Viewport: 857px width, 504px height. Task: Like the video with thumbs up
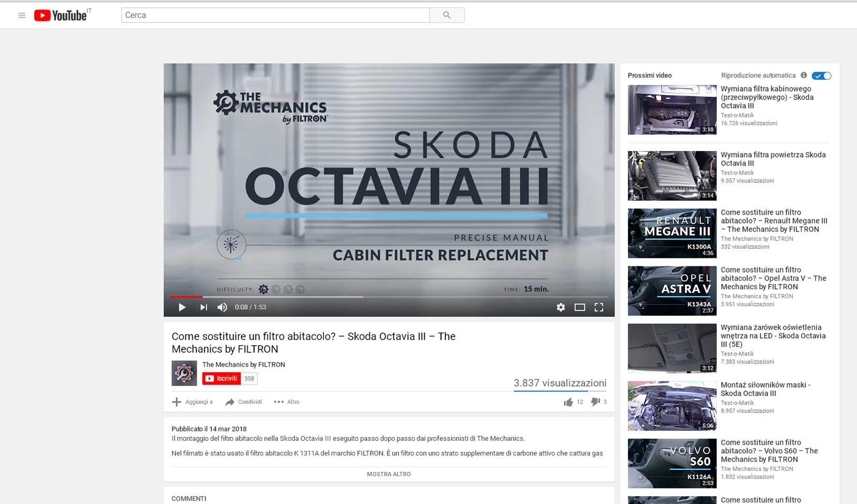tap(569, 402)
